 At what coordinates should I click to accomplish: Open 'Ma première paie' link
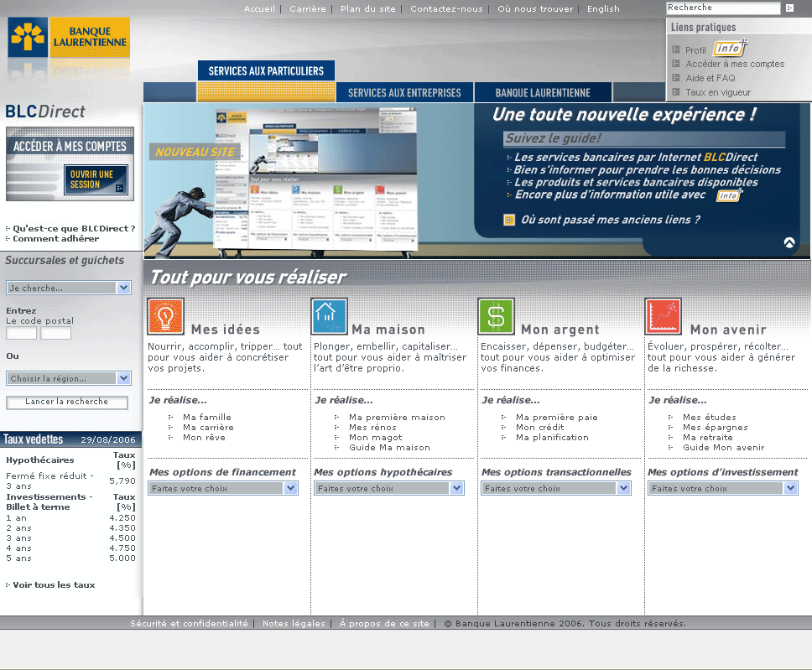click(x=557, y=418)
